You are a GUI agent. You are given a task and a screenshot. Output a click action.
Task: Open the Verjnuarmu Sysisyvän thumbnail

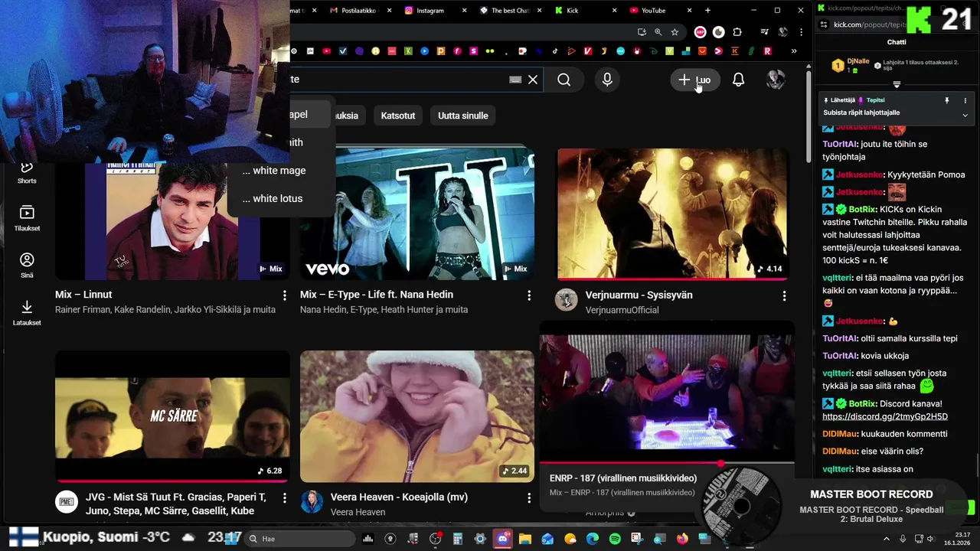coord(672,214)
